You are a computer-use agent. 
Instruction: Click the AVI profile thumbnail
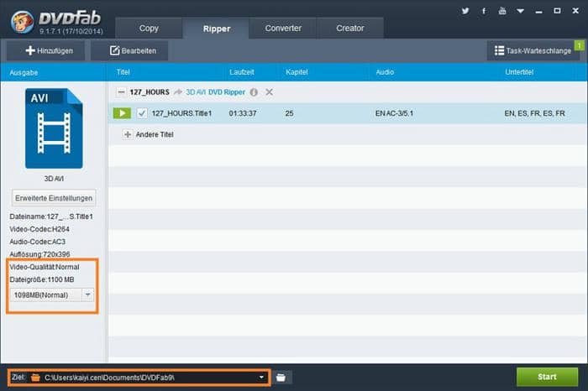(54, 128)
